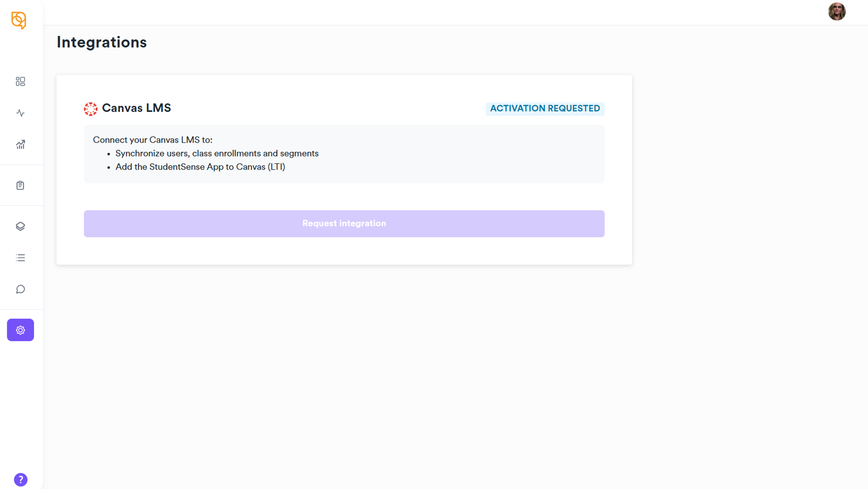Open the analytics bar chart sidebar icon
The image size is (868, 489).
click(x=20, y=144)
